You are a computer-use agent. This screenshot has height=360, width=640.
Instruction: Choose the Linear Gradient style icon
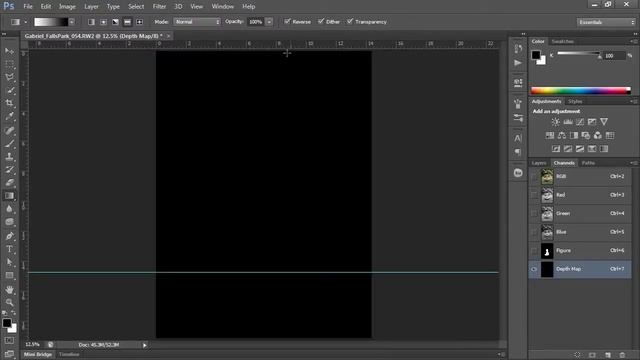point(91,22)
